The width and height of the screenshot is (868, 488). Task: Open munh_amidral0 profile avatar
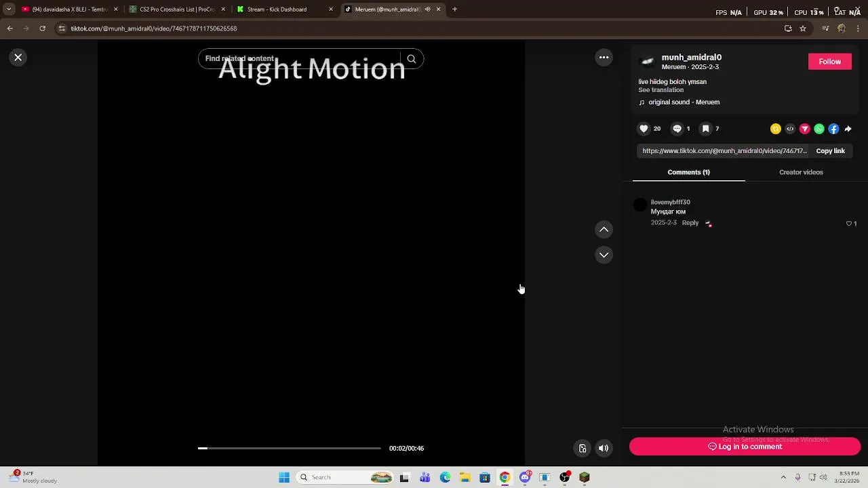pos(648,62)
